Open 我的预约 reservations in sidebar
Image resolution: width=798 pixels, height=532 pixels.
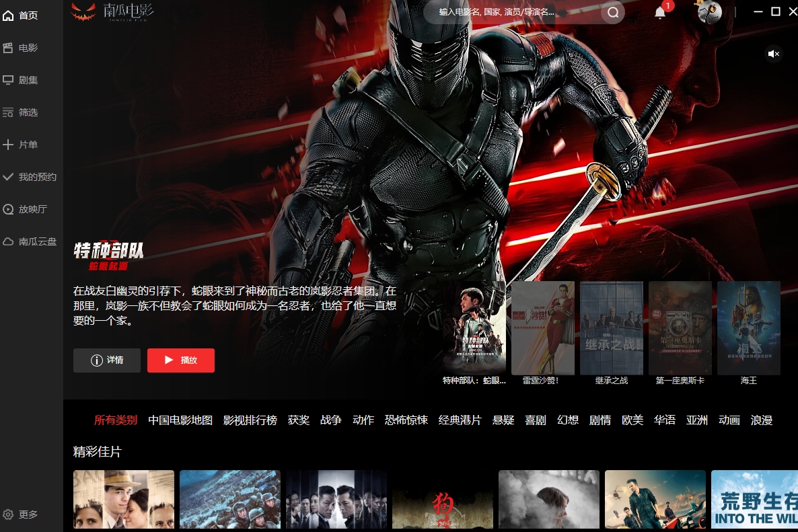point(30,177)
